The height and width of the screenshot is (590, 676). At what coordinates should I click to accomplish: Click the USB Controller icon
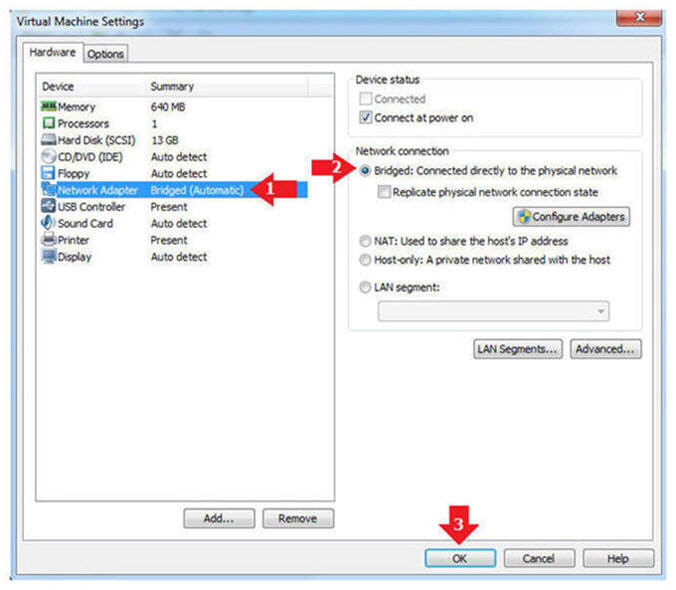coord(48,206)
